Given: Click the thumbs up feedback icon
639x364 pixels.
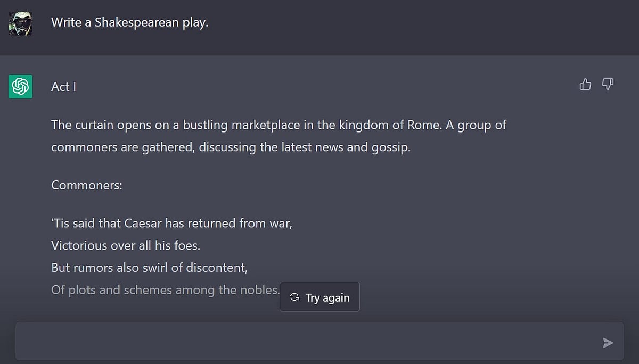Looking at the screenshot, I should 585,84.
